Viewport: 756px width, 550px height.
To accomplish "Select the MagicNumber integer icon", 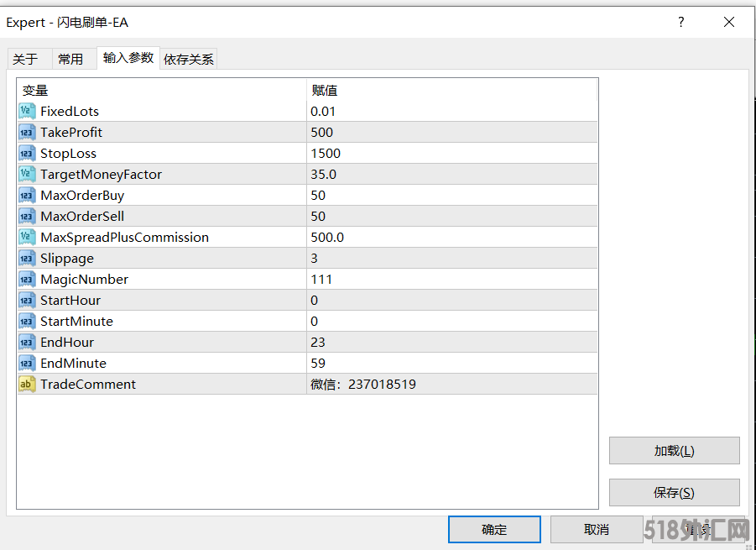I will [27, 279].
